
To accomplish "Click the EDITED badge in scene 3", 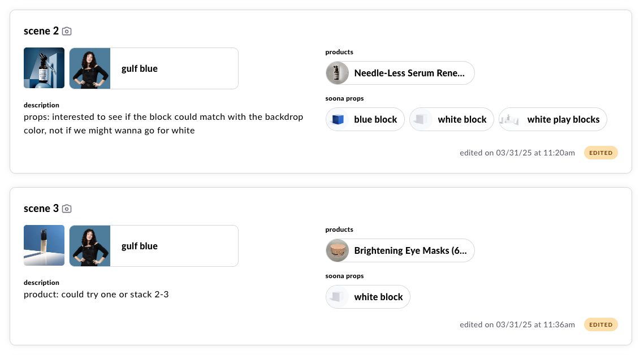I will [600, 324].
